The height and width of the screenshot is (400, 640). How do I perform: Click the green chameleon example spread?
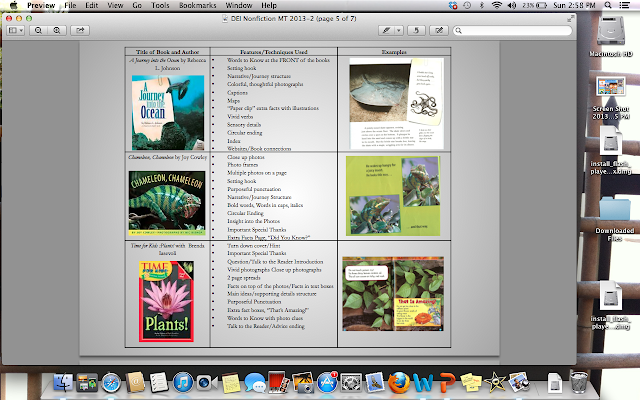[x=393, y=196]
